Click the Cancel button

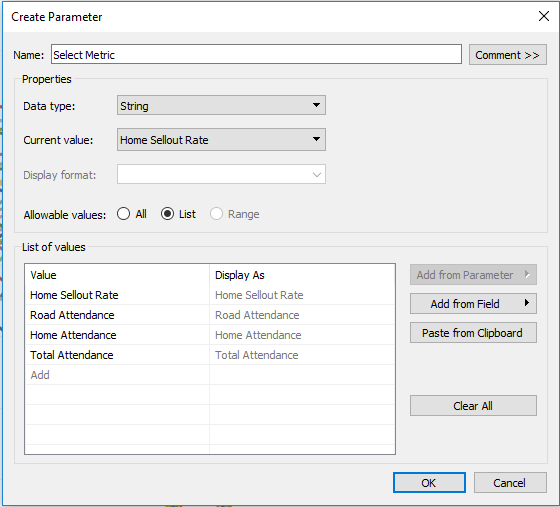[x=510, y=483]
